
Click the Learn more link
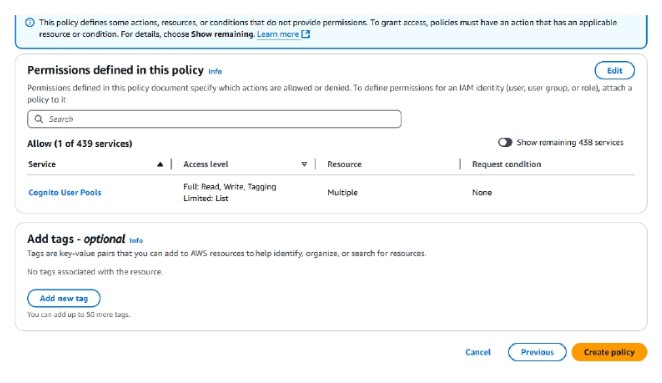pos(278,34)
